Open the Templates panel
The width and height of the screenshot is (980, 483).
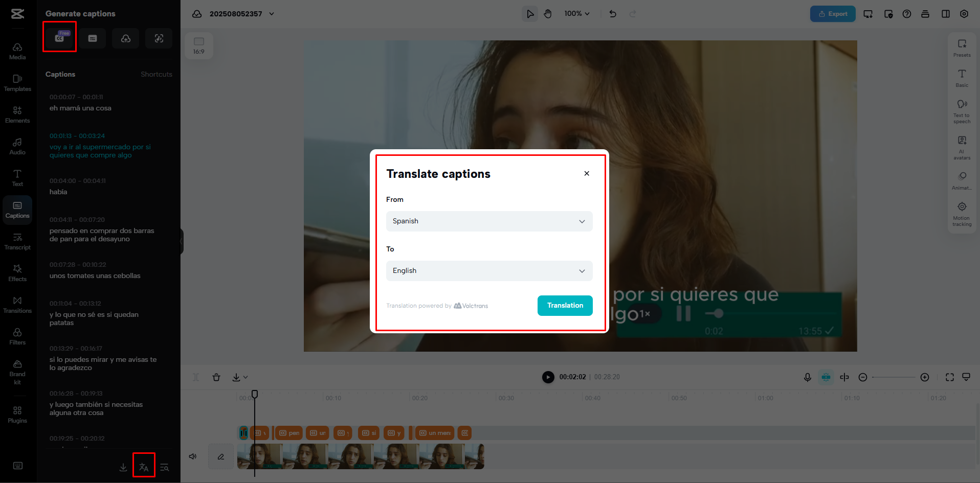17,82
